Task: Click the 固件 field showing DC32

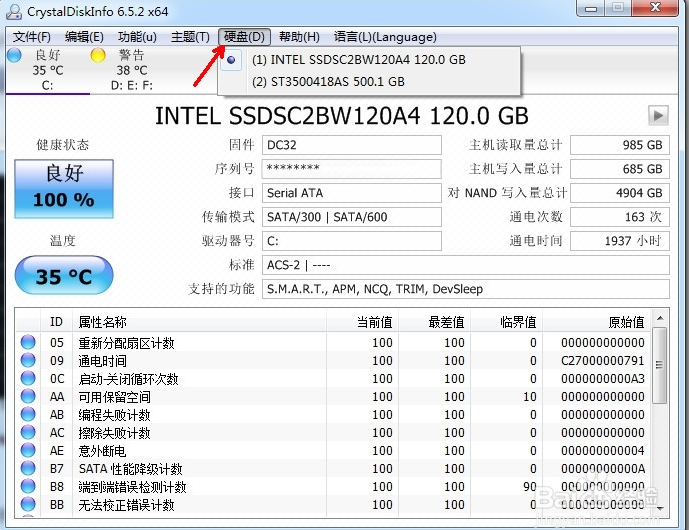Action: pyautogui.click(x=352, y=145)
